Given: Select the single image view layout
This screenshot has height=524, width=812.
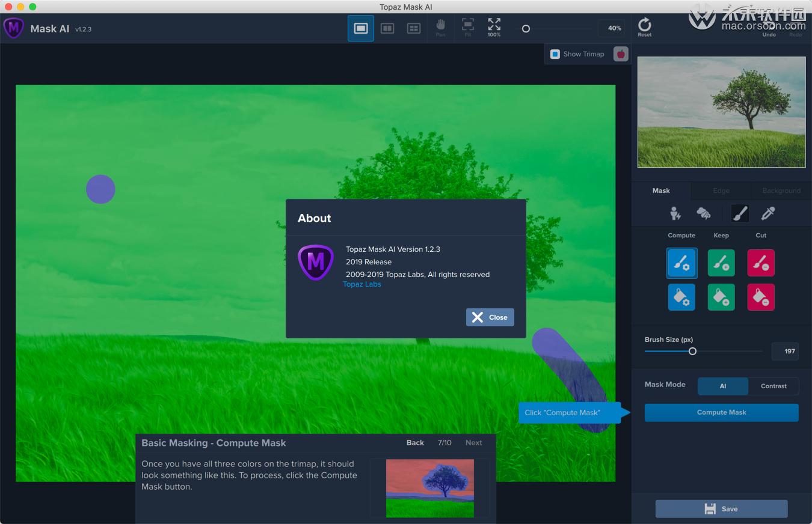Looking at the screenshot, I should [x=361, y=28].
